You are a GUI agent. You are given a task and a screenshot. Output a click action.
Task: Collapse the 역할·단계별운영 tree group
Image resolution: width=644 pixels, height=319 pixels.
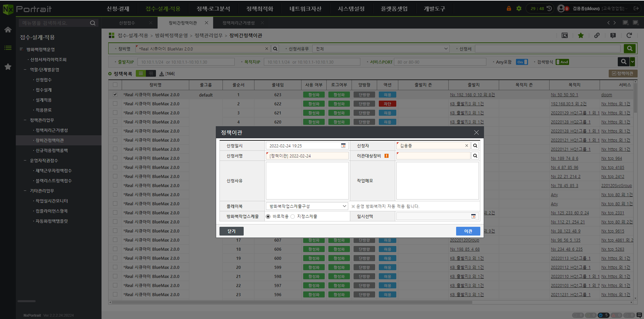[x=25, y=70]
